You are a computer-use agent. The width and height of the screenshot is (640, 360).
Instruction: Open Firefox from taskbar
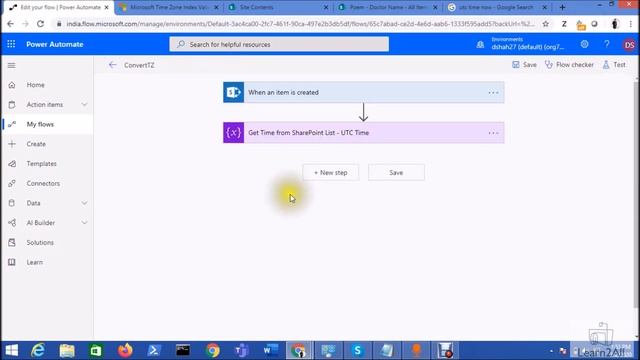pos(125,350)
